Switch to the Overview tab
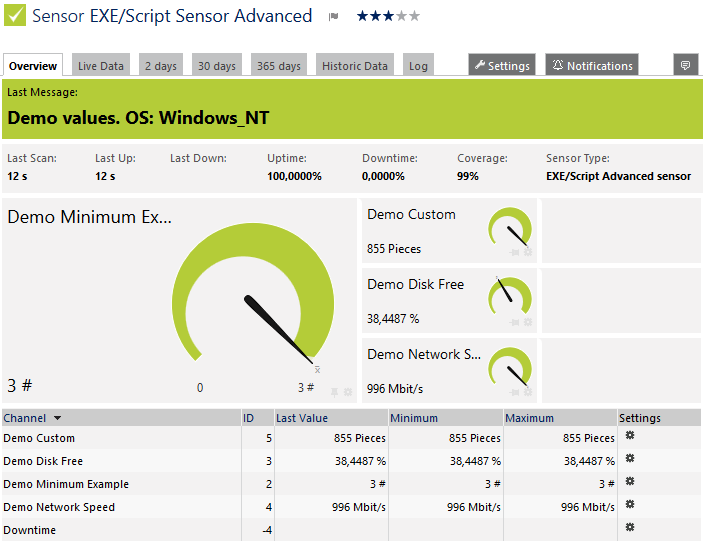This screenshot has height=542, width=703. click(33, 65)
